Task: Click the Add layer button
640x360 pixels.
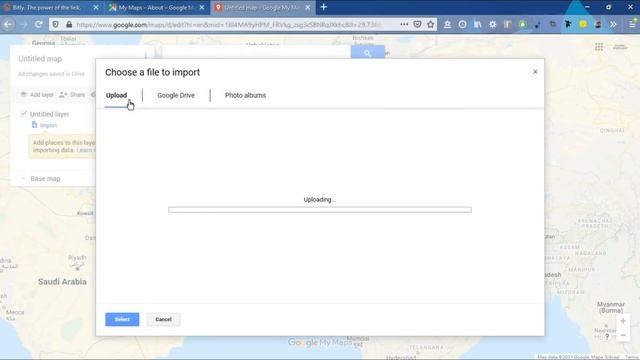Action: pyautogui.click(x=37, y=95)
